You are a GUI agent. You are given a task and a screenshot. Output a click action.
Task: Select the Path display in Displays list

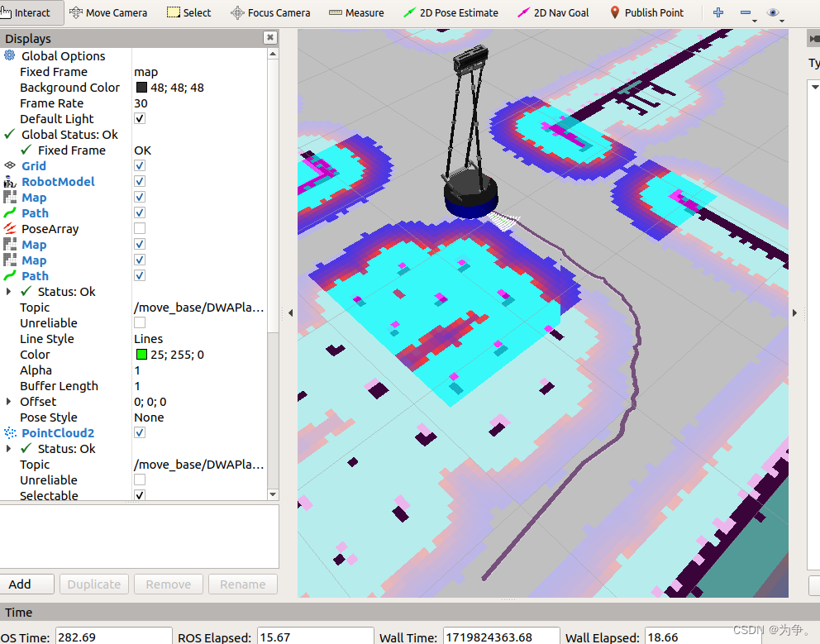(x=35, y=212)
